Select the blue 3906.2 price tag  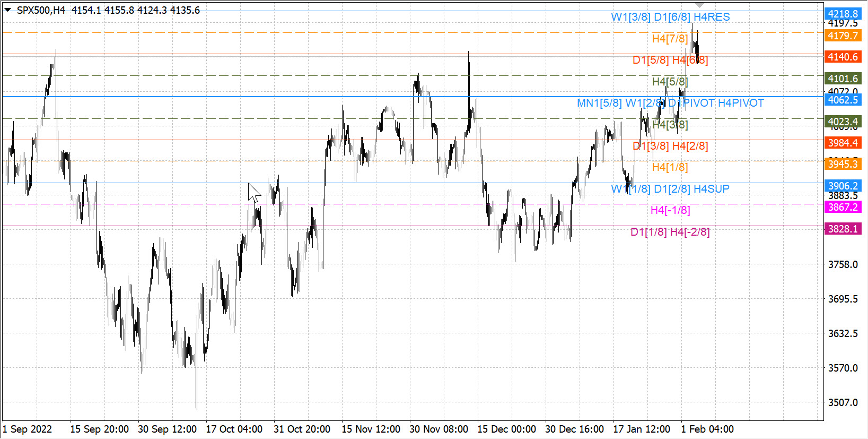coord(843,186)
